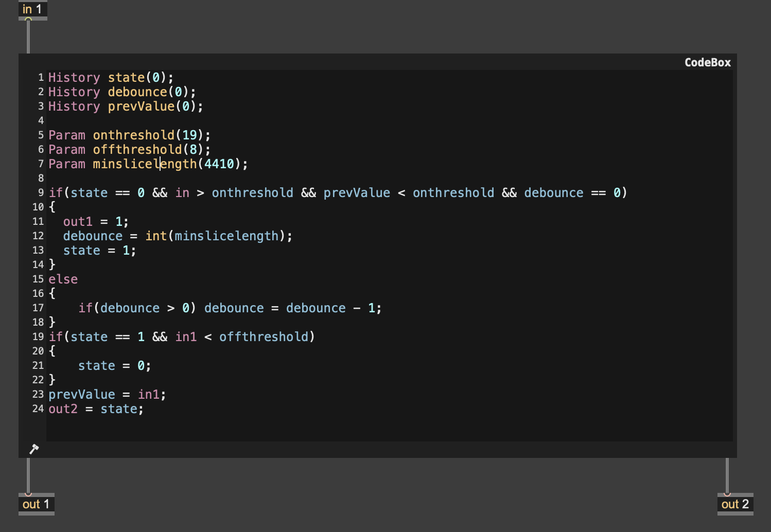Click 'state = 0;' on line 21

(x=115, y=366)
